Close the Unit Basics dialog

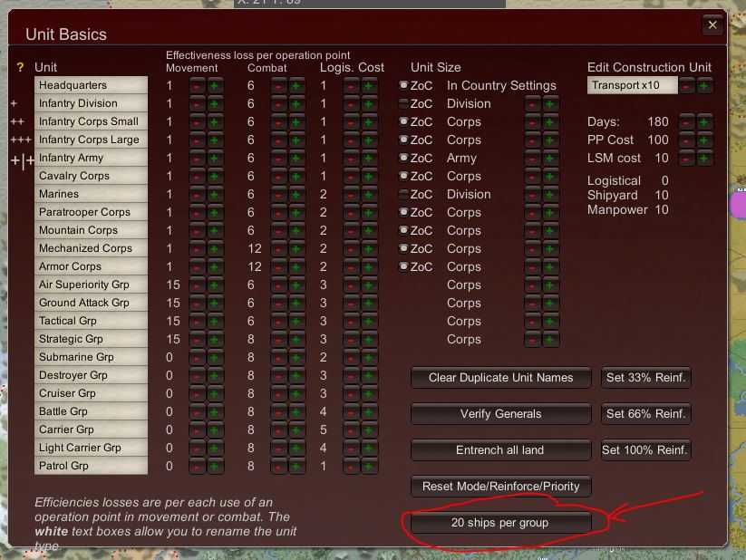pyautogui.click(x=712, y=24)
